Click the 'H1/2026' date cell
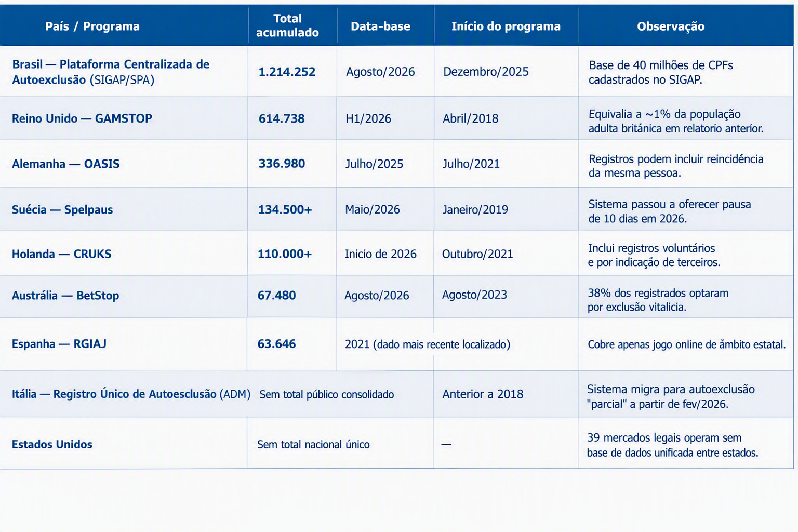 [x=368, y=118]
